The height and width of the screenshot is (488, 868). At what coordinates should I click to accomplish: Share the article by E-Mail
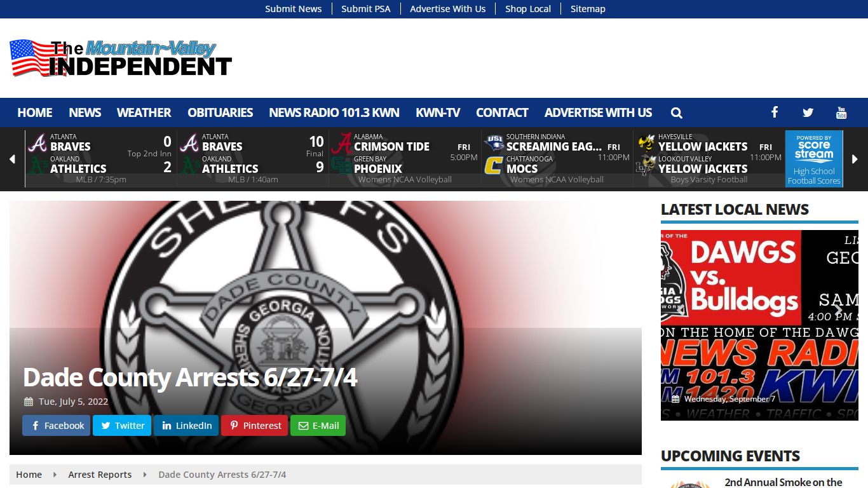point(318,426)
